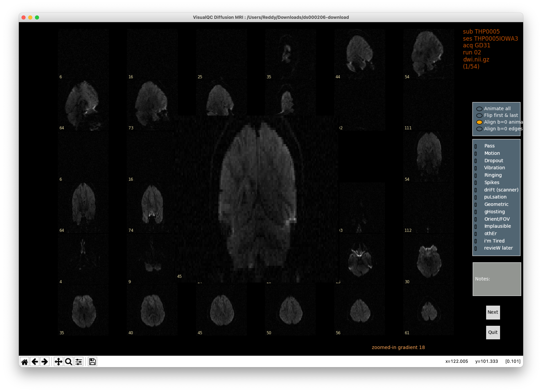Viewport: 542px width, 392px height.
Task: Check the puLsation rating box
Action: 476,197
